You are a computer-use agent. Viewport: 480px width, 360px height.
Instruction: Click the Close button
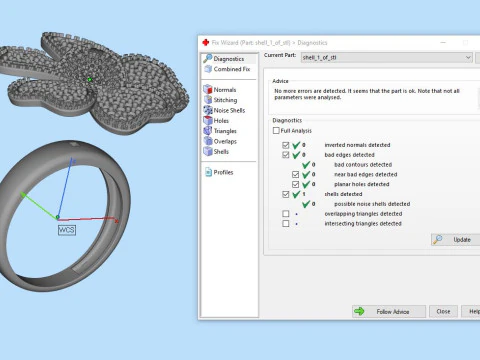click(443, 311)
